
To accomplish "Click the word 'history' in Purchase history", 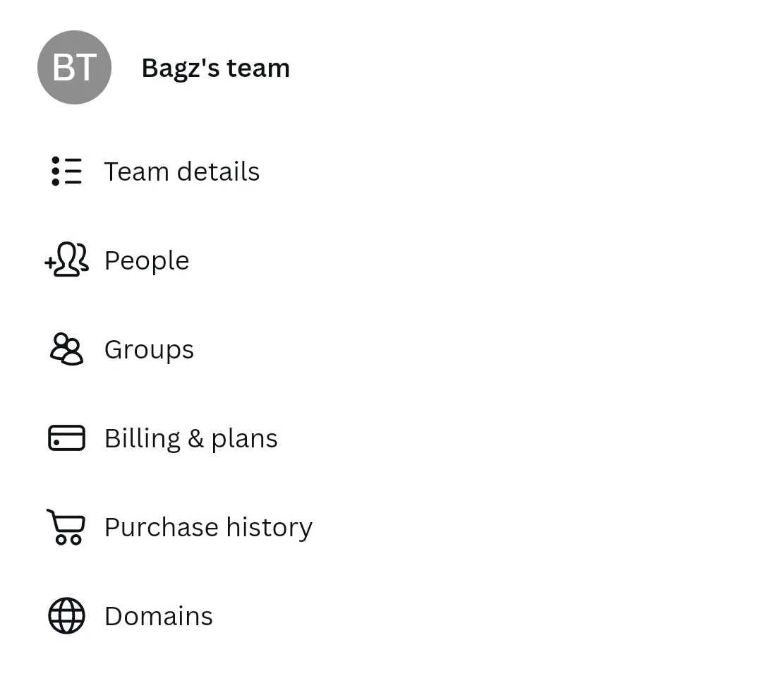I will [270, 527].
